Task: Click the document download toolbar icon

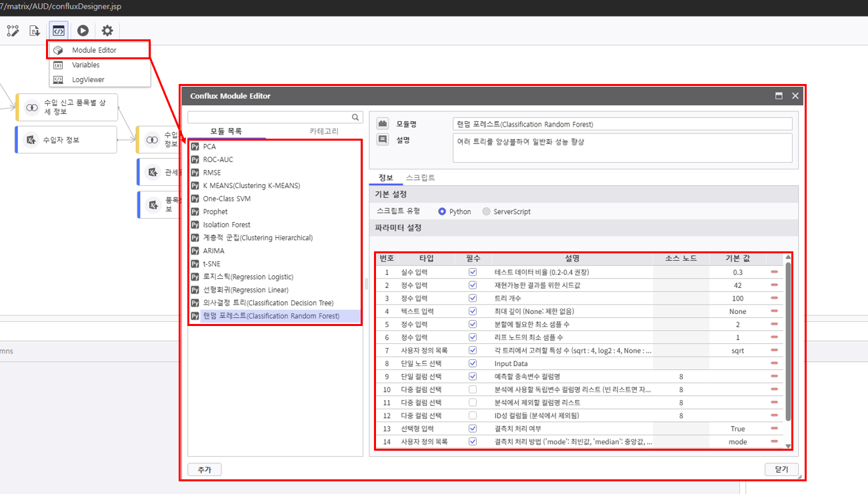Action: click(35, 31)
